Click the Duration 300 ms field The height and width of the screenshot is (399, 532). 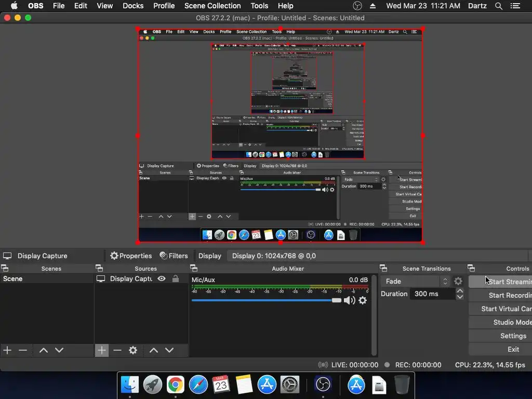click(x=433, y=294)
